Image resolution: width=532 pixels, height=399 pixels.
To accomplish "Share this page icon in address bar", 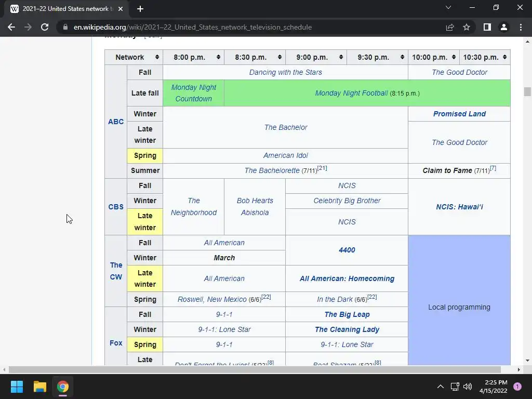I will (450, 27).
